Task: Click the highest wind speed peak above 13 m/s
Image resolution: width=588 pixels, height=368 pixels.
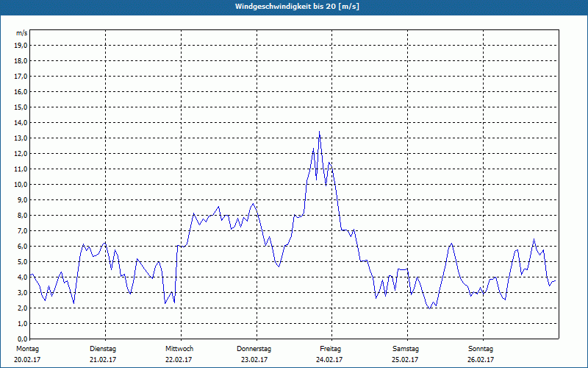Action: (x=319, y=132)
